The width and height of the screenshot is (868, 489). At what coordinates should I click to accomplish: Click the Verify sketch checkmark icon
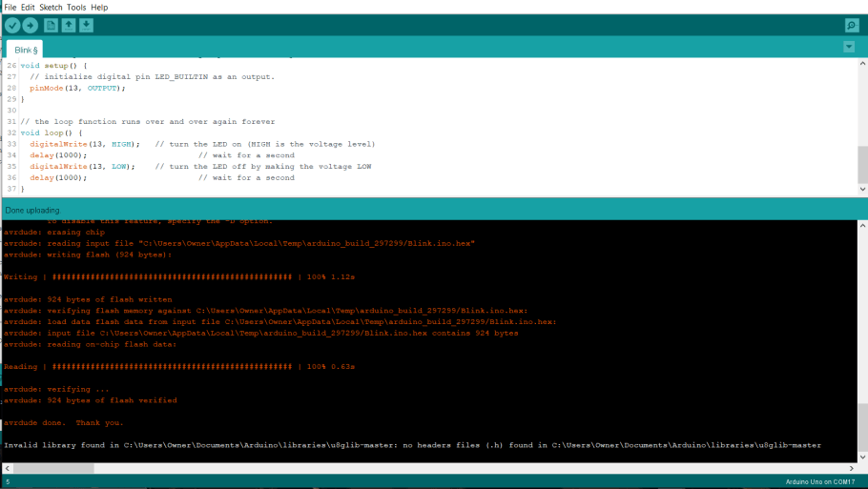pos(12,26)
